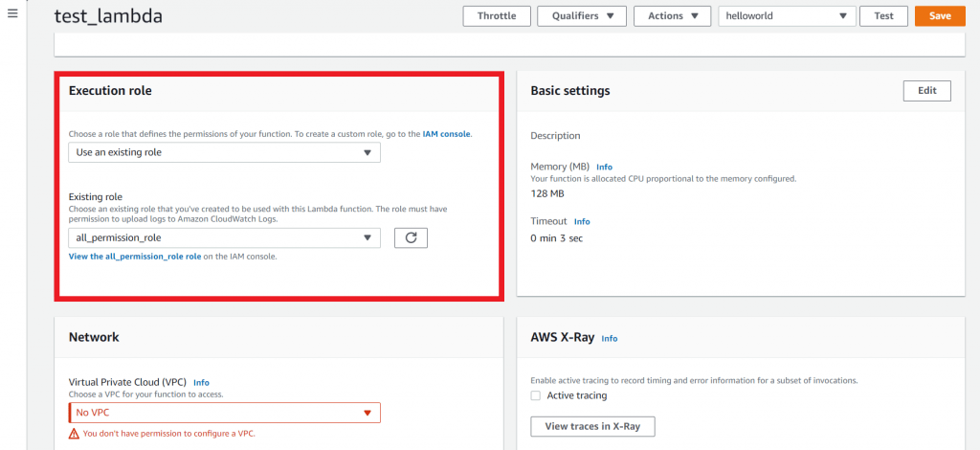Open the Actions dropdown menu
Screen dimensions: 980x450
[x=673, y=16]
